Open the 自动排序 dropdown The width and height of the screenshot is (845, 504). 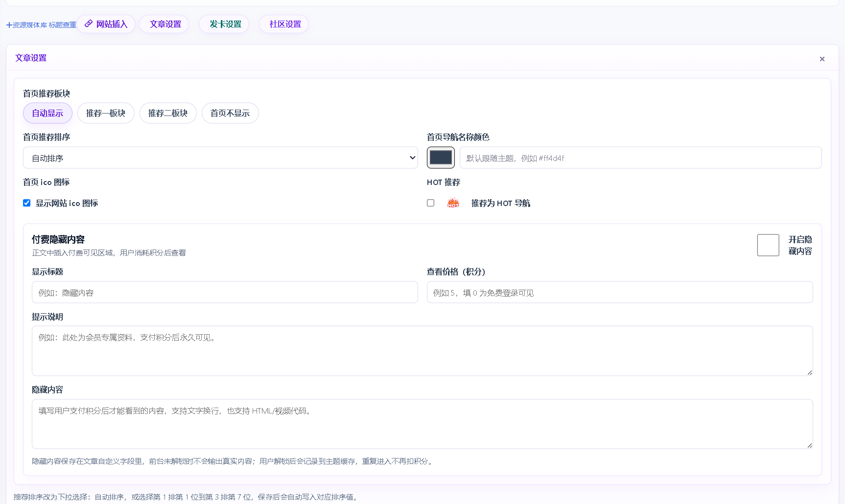pyautogui.click(x=220, y=158)
